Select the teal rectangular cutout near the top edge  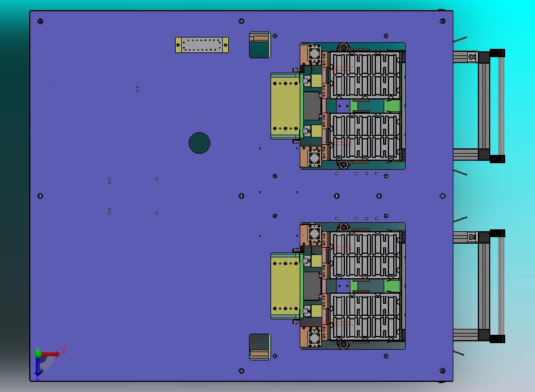coord(260,45)
